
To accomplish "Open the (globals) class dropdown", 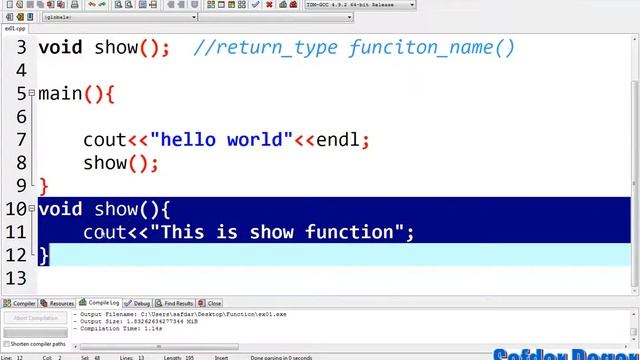I will point(120,17).
